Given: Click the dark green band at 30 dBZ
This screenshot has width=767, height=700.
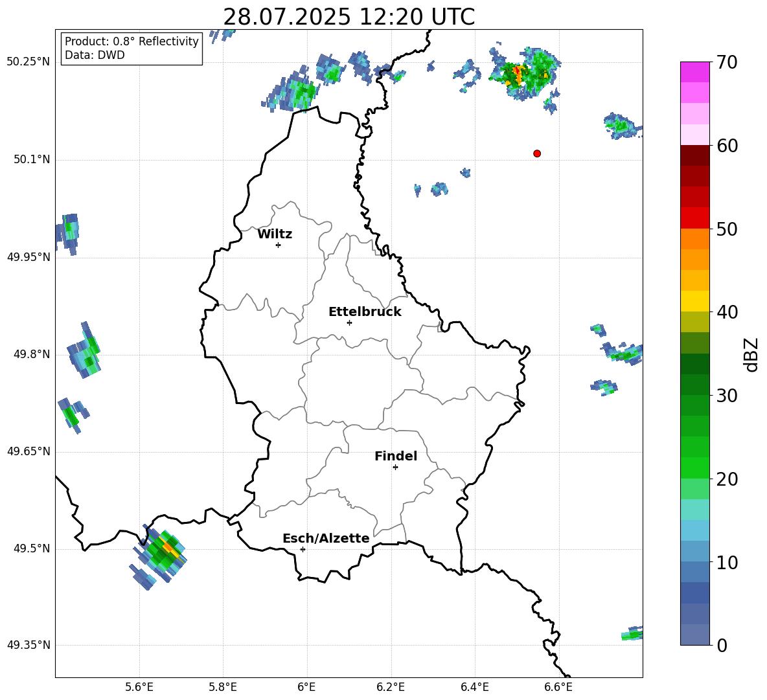Looking at the screenshot, I should pos(695,385).
